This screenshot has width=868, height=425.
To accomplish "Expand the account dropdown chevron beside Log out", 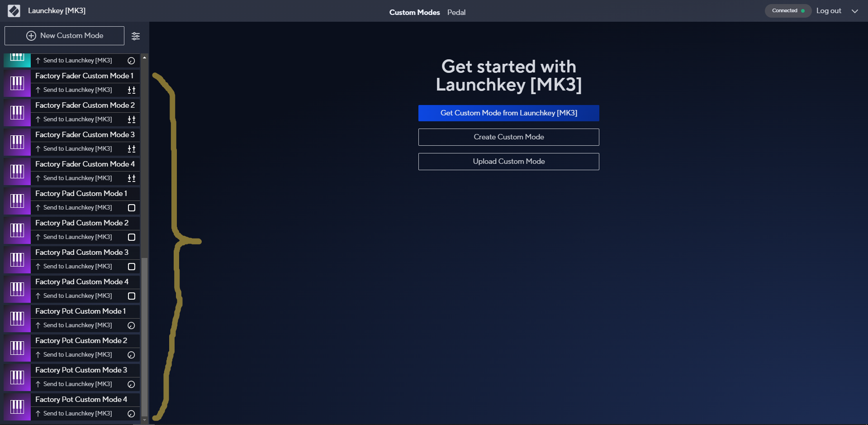I will point(855,11).
